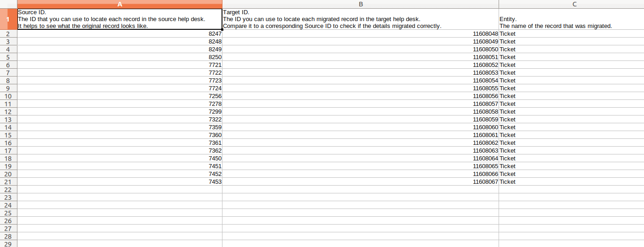The width and height of the screenshot is (644, 247).
Task: Select cell with Source ID 8250
Action: pyautogui.click(x=120, y=57)
